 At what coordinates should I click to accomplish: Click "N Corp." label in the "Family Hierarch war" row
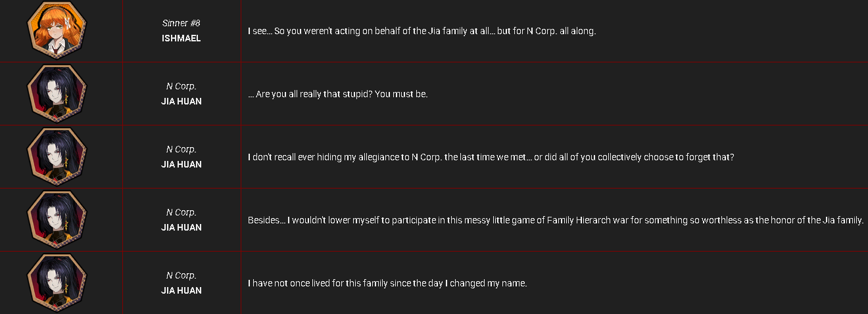click(x=181, y=212)
